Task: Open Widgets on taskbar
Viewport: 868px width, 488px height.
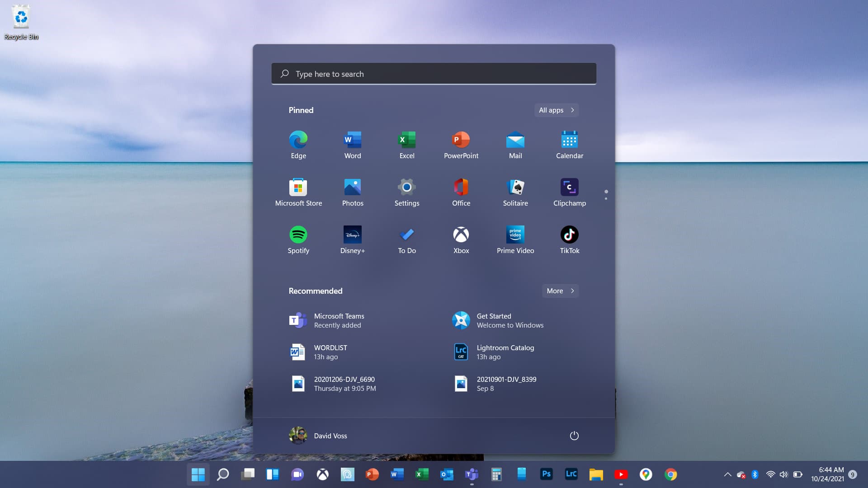Action: point(273,474)
